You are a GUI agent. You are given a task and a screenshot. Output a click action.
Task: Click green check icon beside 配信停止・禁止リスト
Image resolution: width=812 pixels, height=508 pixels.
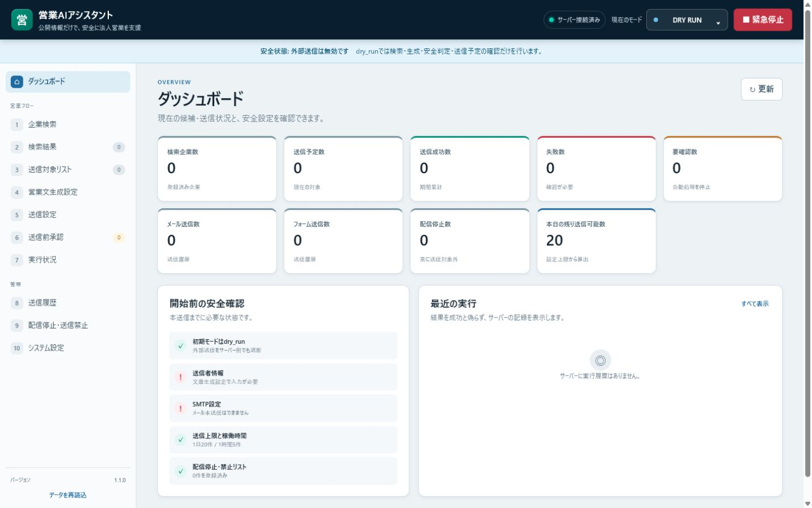(x=181, y=471)
